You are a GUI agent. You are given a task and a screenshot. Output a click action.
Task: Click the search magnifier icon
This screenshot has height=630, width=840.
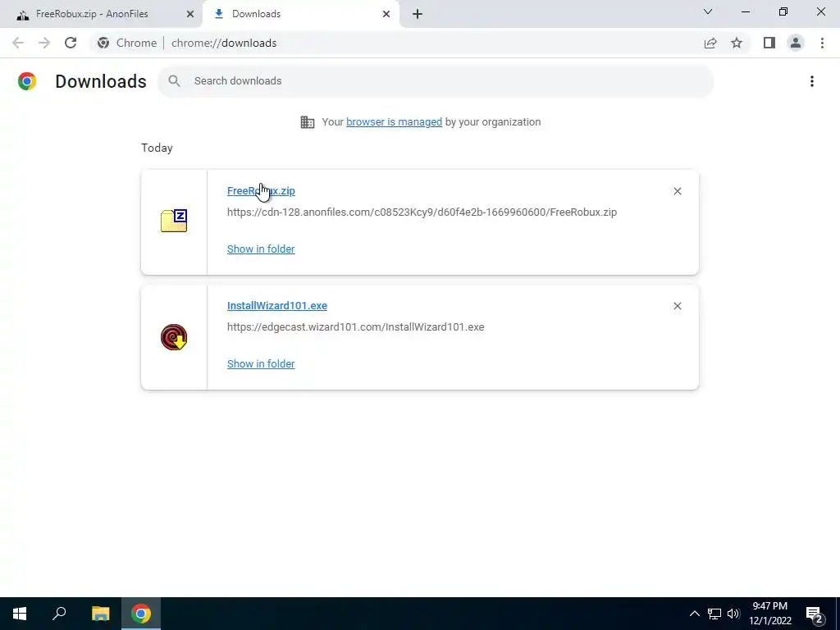pos(174,81)
